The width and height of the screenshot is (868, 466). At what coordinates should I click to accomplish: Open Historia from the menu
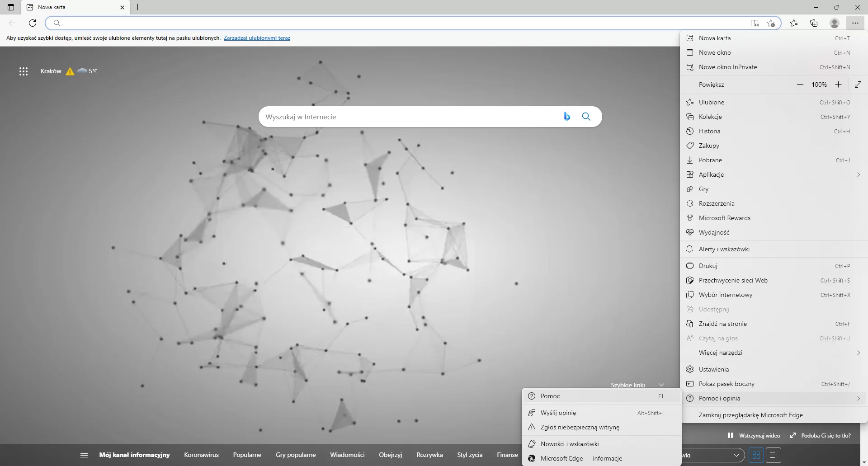[774, 131]
